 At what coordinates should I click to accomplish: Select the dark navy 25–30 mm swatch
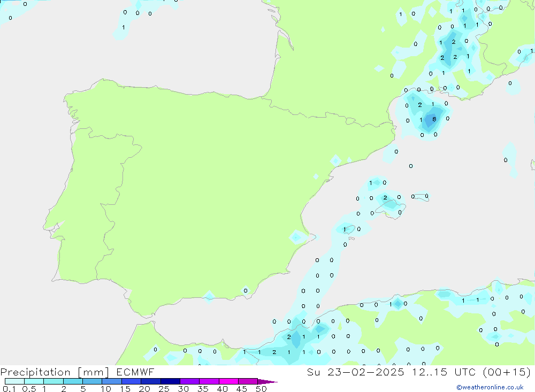tap(170, 381)
